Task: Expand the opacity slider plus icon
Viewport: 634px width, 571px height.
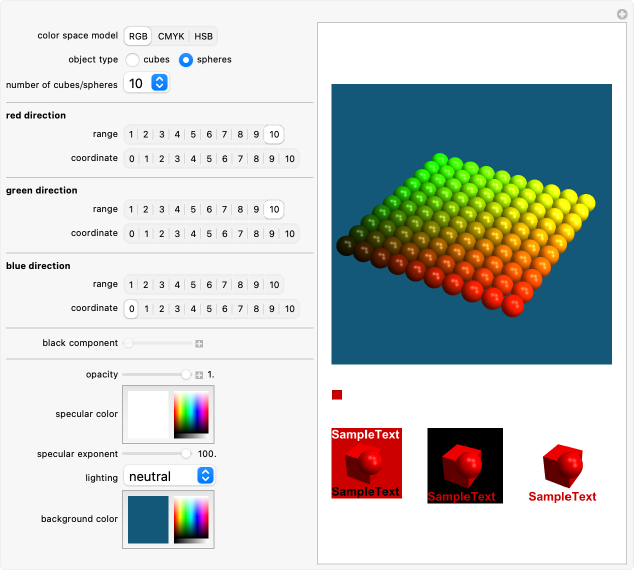Action: 199,375
